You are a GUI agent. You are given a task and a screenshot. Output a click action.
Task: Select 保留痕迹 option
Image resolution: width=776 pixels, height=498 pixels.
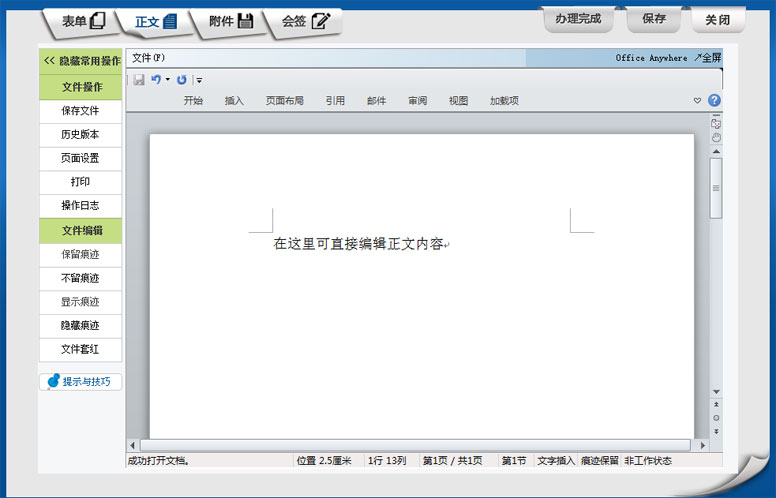(x=80, y=254)
